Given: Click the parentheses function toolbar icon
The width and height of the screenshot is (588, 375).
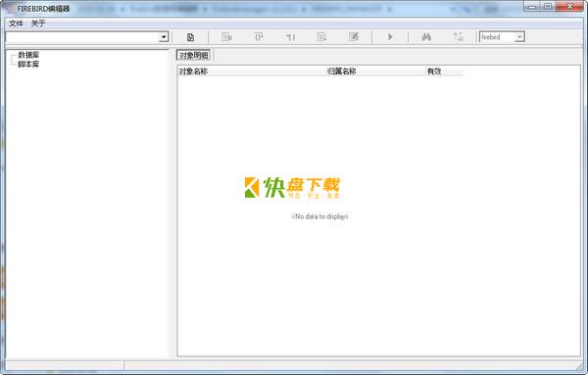Looking at the screenshot, I should pyautogui.click(x=291, y=37).
